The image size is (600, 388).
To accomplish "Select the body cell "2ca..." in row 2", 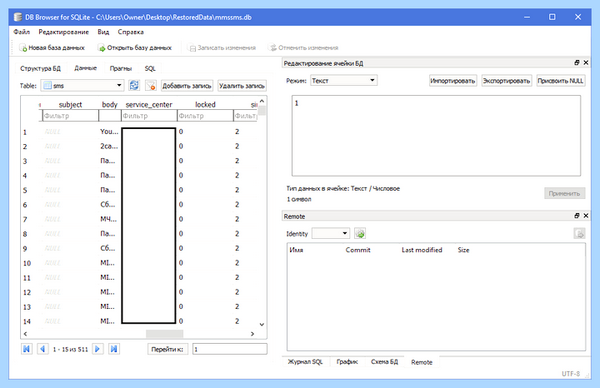I will click(109, 146).
